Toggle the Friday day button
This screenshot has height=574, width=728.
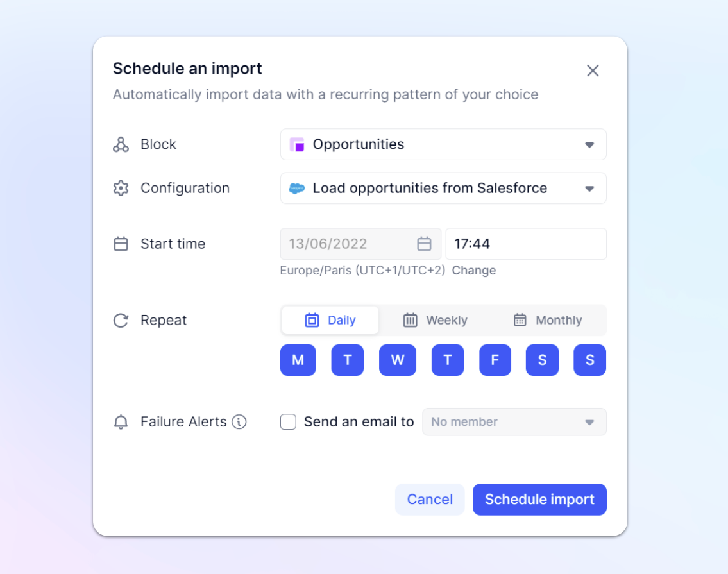click(495, 360)
